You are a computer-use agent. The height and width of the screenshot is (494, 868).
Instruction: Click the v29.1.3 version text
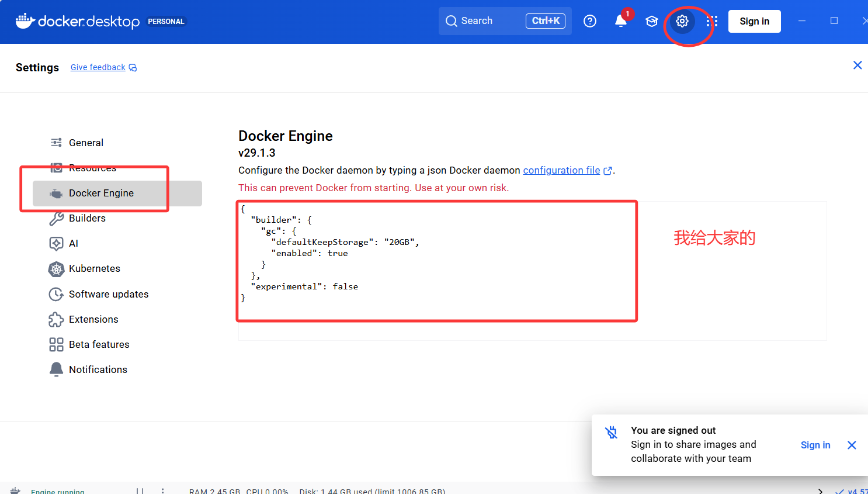[x=257, y=153]
